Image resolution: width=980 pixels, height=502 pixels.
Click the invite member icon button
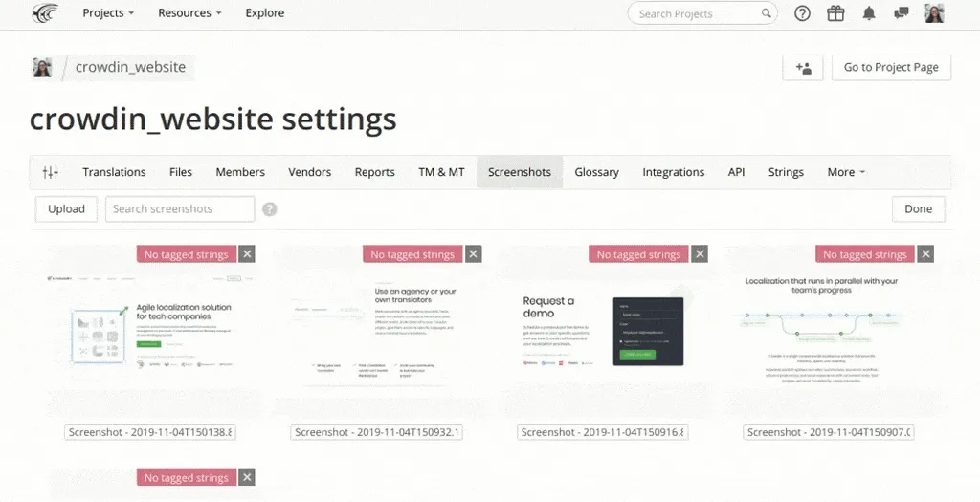pos(803,68)
